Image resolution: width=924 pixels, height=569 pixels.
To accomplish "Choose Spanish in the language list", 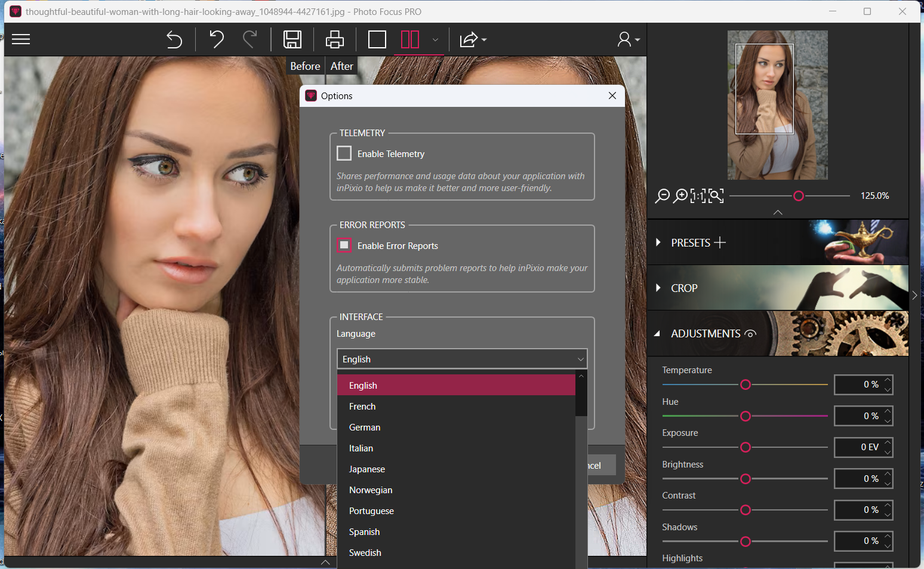I will 364,532.
